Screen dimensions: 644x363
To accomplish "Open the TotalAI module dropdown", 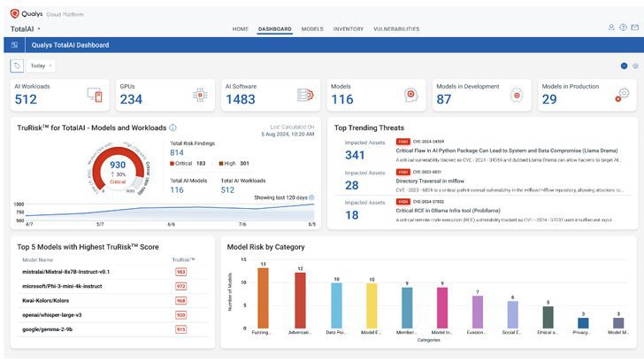I will [x=26, y=29].
